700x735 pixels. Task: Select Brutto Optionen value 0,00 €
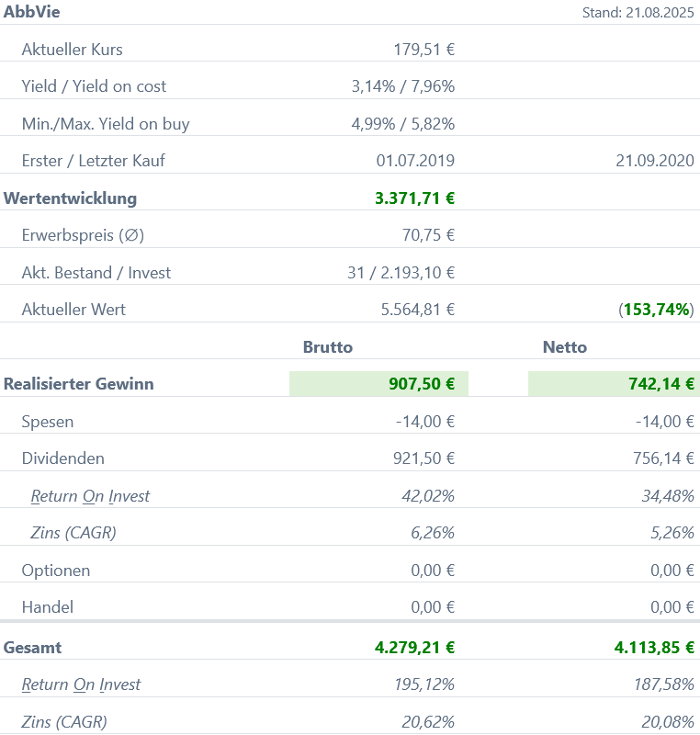[433, 570]
